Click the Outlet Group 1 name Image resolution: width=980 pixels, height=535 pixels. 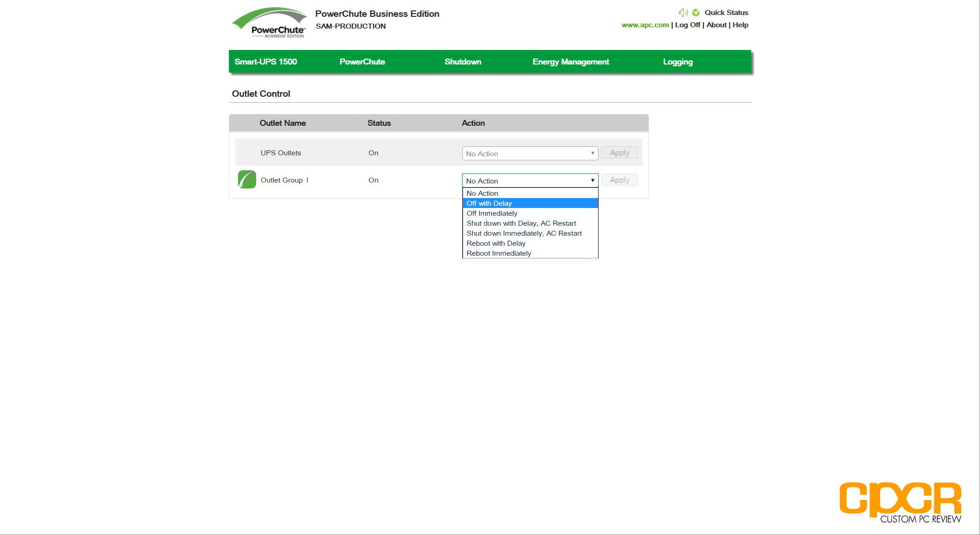pos(284,180)
